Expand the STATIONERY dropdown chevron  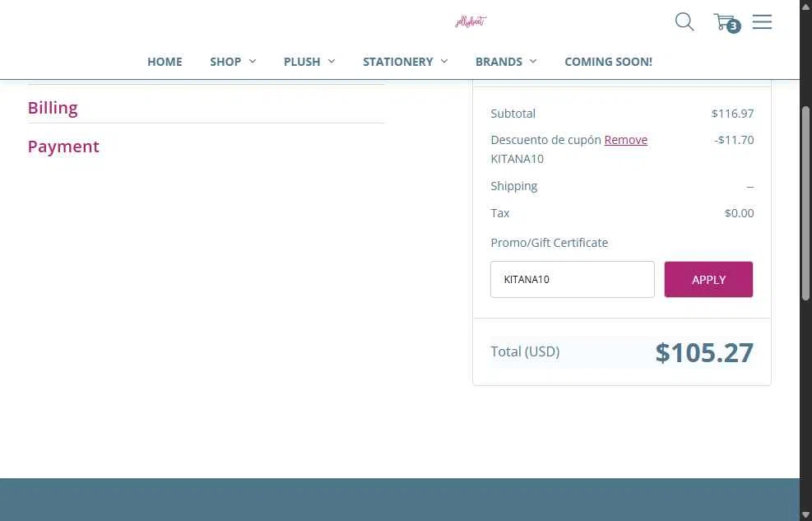pyautogui.click(x=444, y=61)
